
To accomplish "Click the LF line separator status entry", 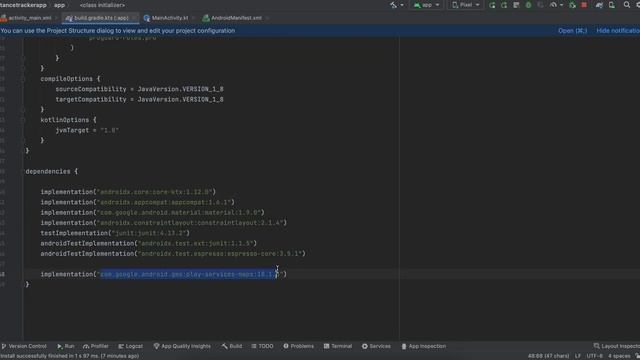I will pos(578,356).
